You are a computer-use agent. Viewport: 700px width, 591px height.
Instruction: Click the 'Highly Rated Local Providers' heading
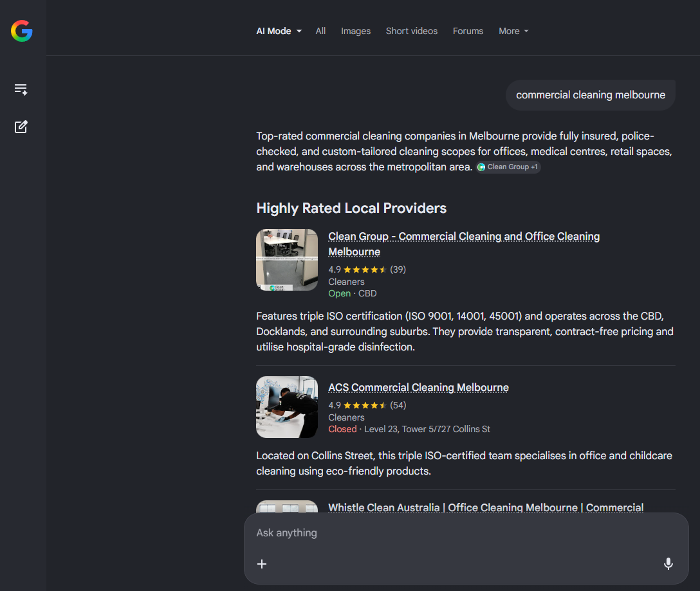pos(351,208)
